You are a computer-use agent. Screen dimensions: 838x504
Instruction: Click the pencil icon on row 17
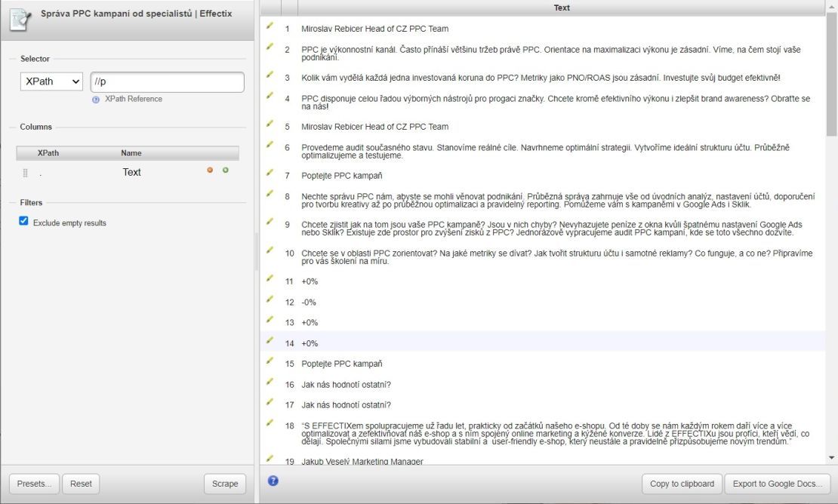(x=270, y=401)
